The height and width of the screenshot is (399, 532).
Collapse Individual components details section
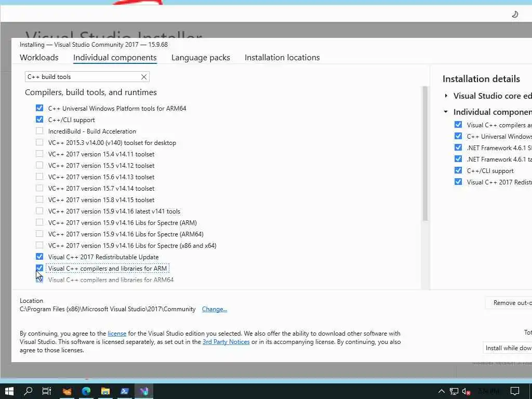[x=446, y=112]
